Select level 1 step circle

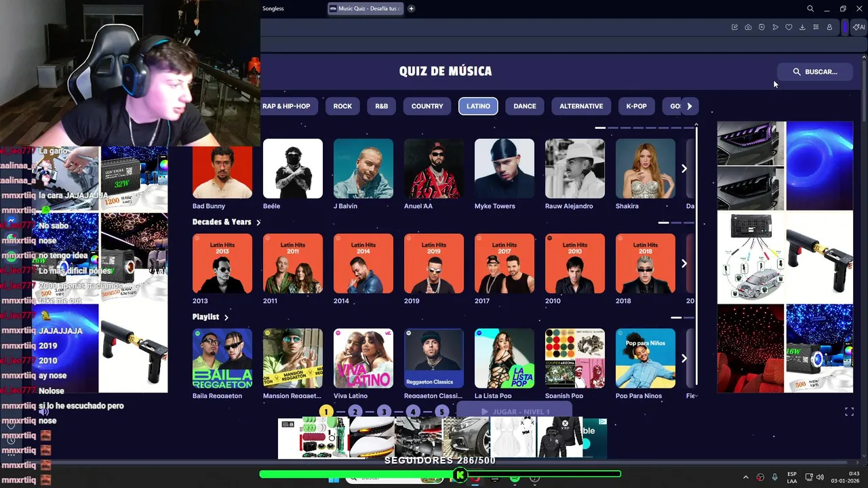pos(326,411)
